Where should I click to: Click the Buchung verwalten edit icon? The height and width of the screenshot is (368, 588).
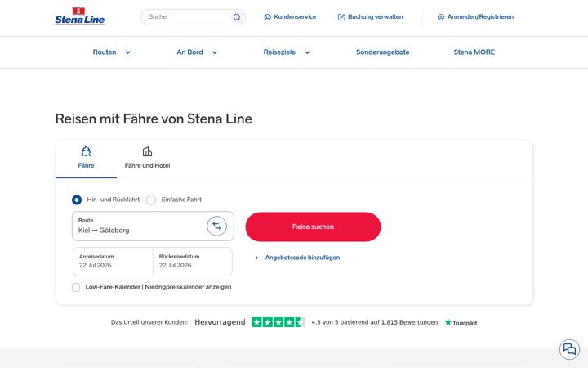coord(341,17)
